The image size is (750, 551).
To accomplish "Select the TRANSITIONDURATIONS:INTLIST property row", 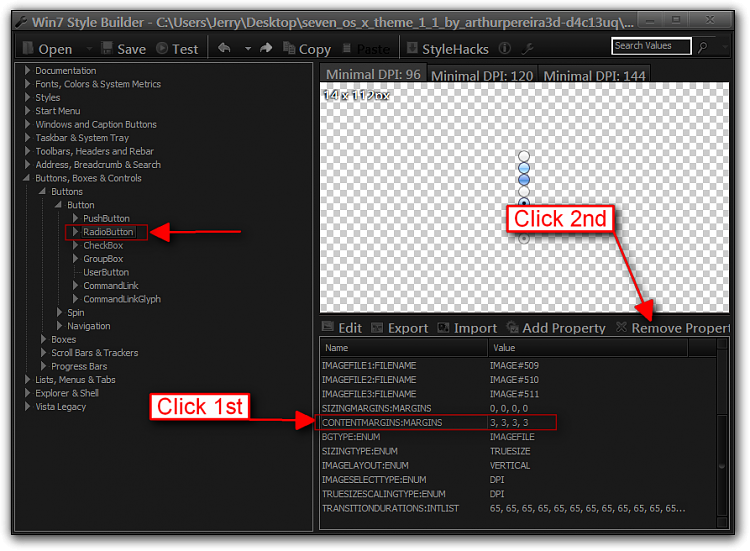I will 518,508.
